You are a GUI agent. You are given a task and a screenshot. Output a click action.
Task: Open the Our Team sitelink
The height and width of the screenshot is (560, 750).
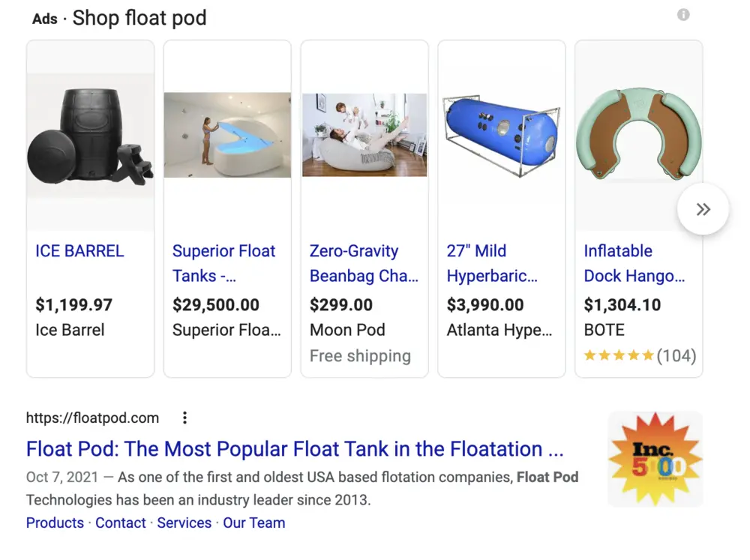[253, 523]
